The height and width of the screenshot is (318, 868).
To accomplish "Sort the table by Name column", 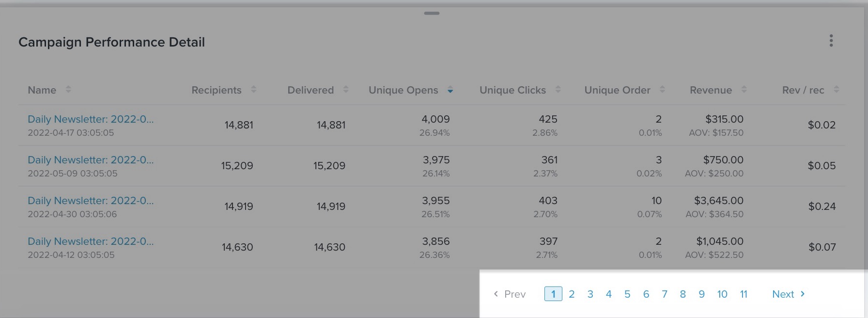I will click(x=68, y=90).
